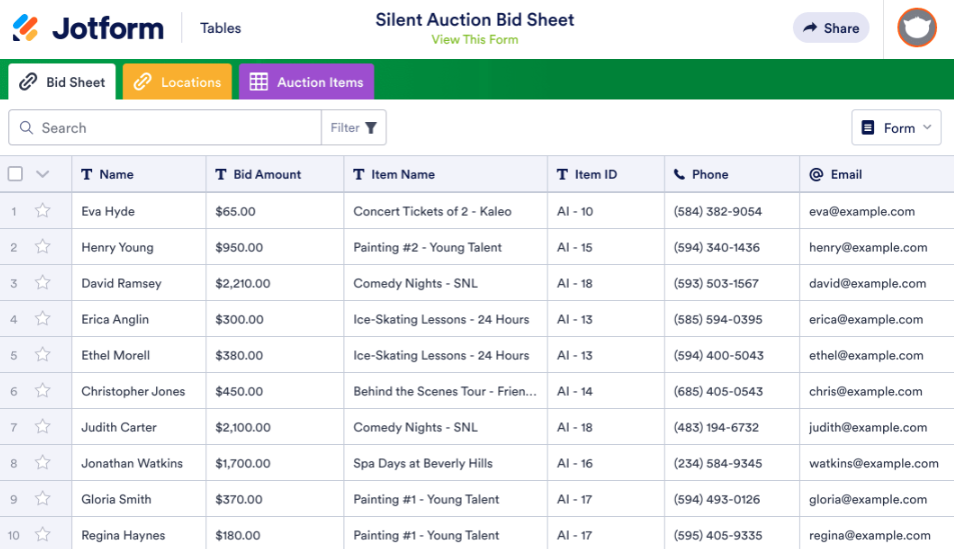Click the text-type icon beside Bid Amount

tap(221, 174)
